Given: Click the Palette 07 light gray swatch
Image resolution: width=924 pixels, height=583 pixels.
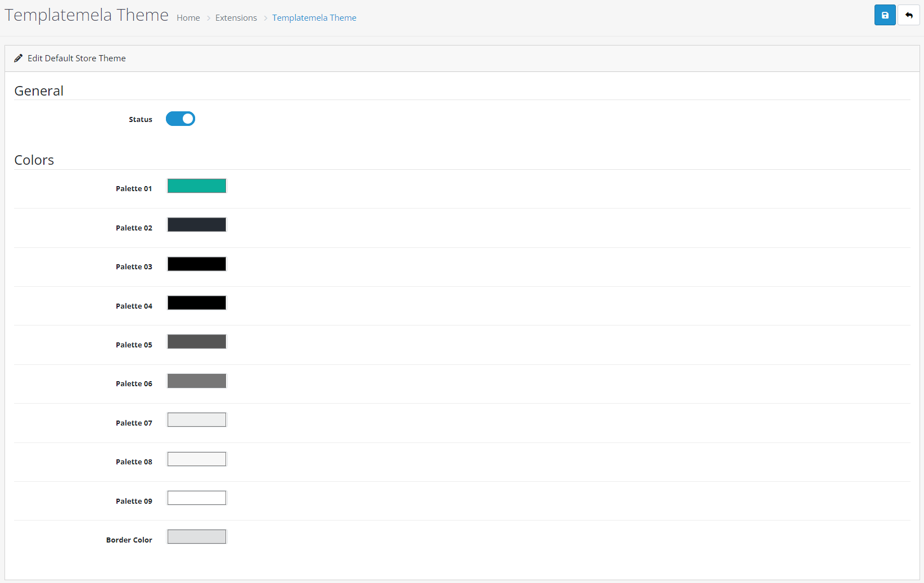Looking at the screenshot, I should (197, 420).
